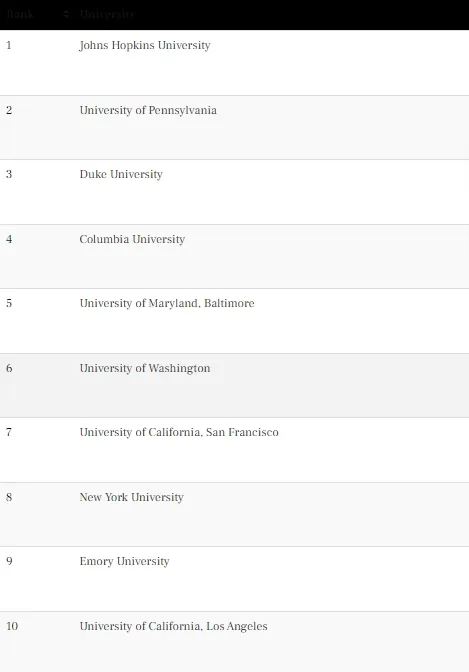Select the highlighted University of Washington row
The image size is (469, 672).
(234, 386)
